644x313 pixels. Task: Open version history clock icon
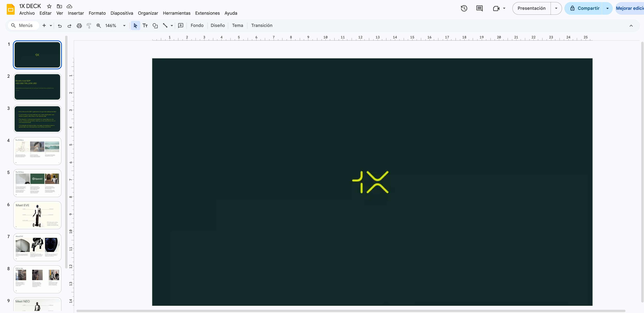point(464,8)
